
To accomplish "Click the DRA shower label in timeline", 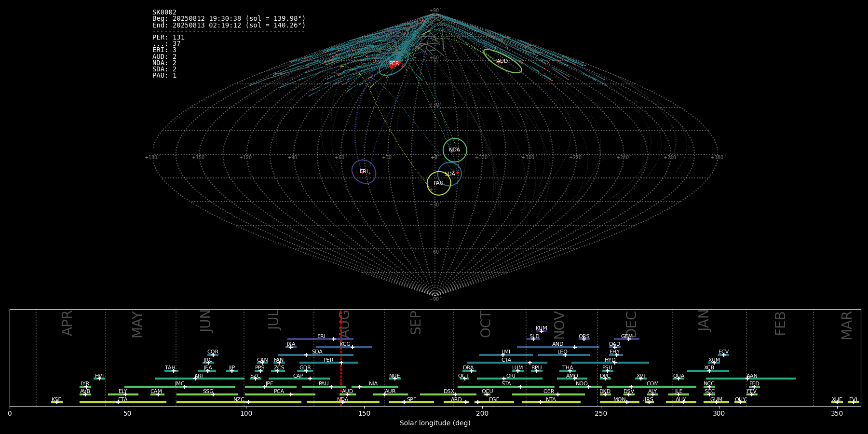I will pyautogui.click(x=468, y=368).
